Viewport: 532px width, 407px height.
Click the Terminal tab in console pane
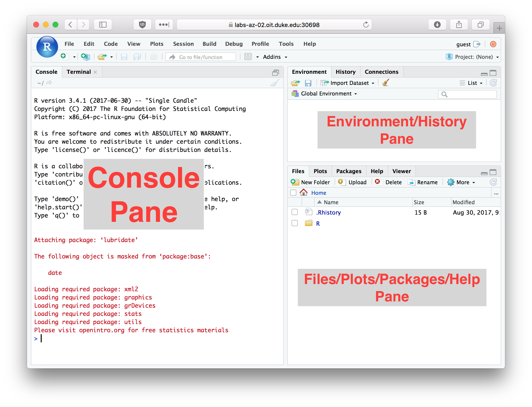[78, 72]
